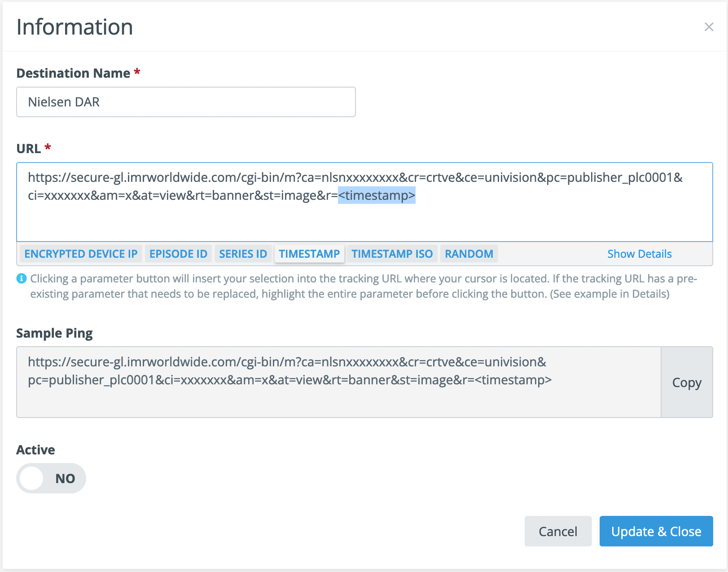Insert the EPISODE ID parameter
The image size is (728, 572).
pyautogui.click(x=178, y=254)
